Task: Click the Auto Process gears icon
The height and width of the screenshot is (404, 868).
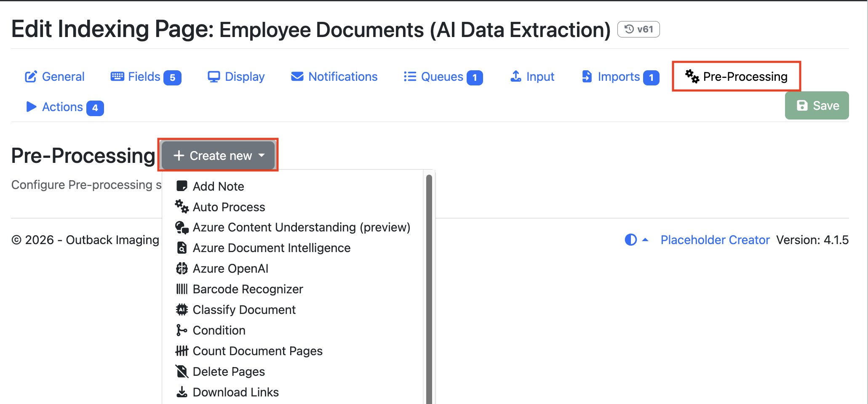Action: 182,207
